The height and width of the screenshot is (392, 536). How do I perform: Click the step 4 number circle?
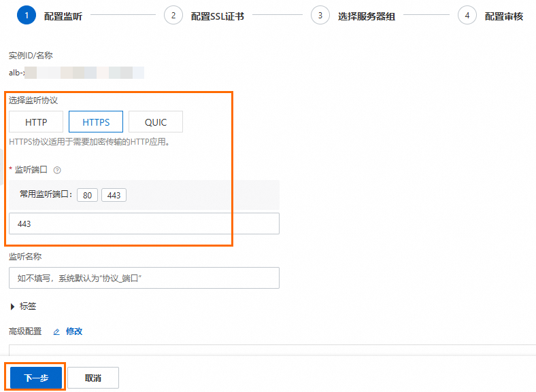coord(467,16)
